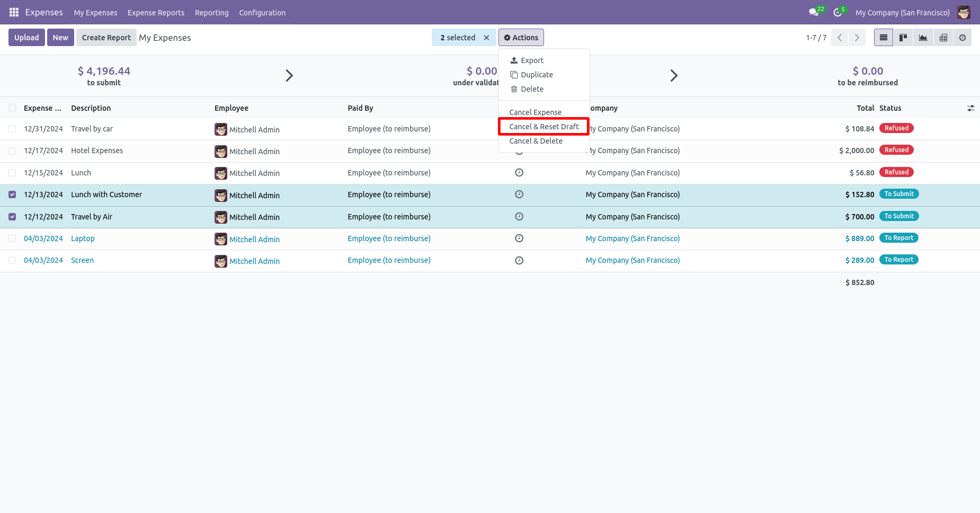Click arrow after to submit total
The image size is (980, 513).
(x=289, y=76)
